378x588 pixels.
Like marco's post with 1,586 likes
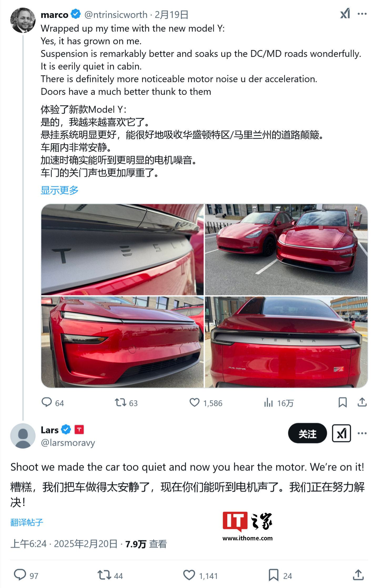(206, 402)
